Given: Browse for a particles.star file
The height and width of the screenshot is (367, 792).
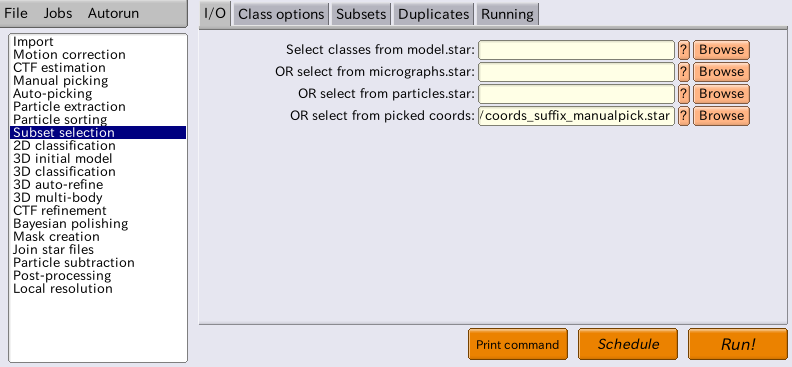Looking at the screenshot, I should [x=721, y=94].
